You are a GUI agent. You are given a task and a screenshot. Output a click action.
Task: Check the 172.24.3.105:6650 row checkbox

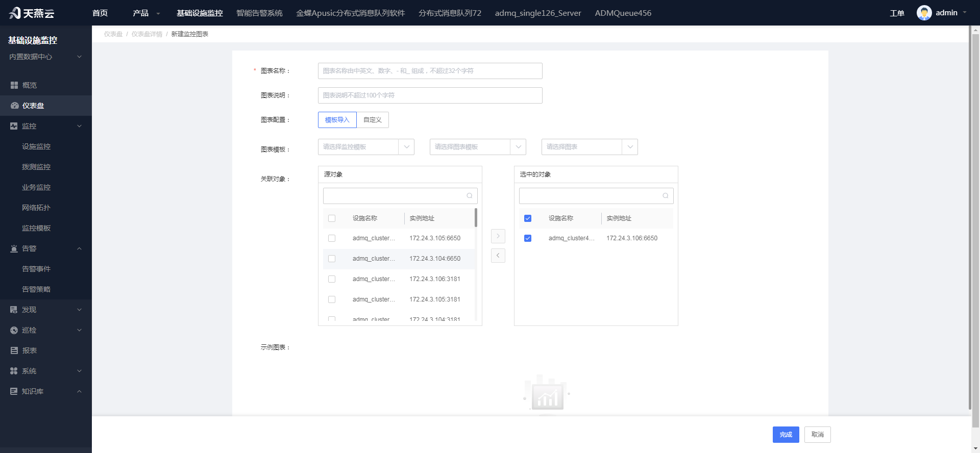[x=332, y=238]
